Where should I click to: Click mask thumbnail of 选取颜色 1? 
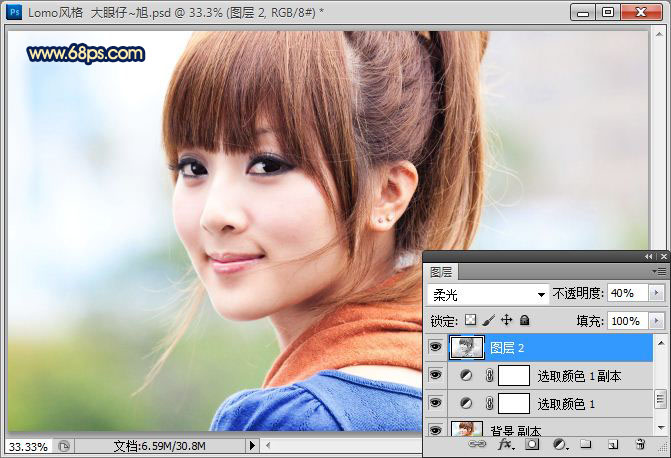[514, 403]
